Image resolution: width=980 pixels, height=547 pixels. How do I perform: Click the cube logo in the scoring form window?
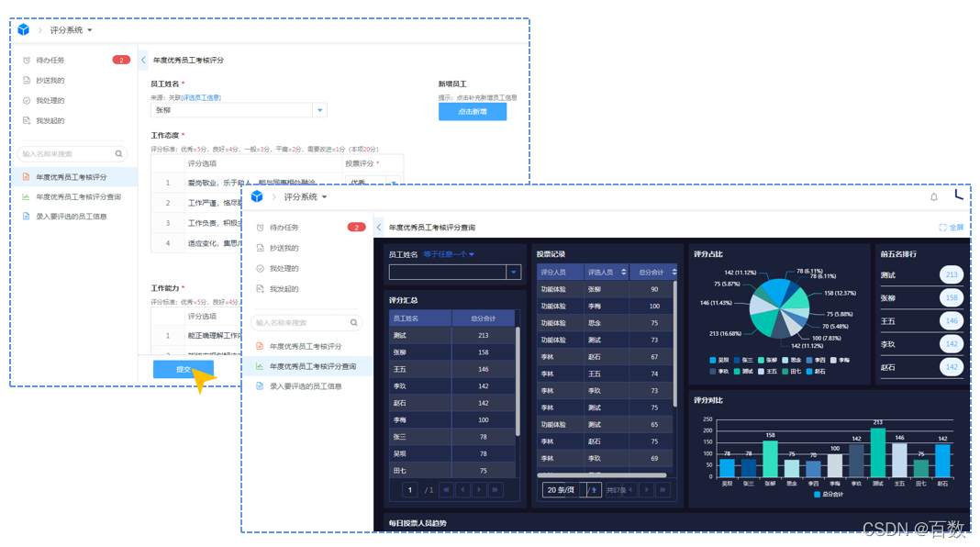pyautogui.click(x=23, y=30)
